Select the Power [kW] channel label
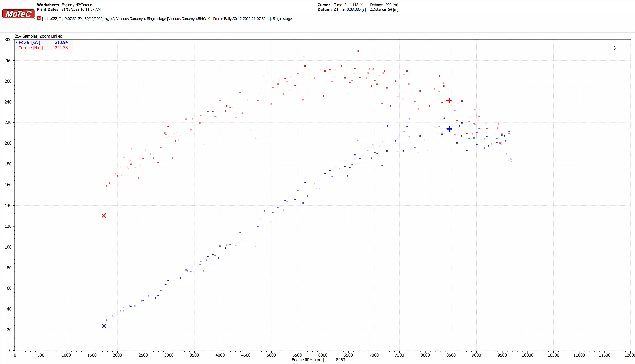Screen dimensions: 635x364 point(29,42)
